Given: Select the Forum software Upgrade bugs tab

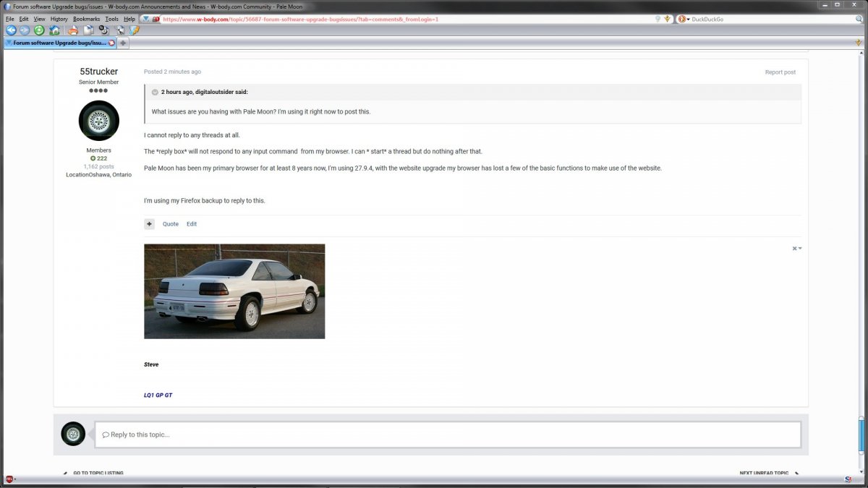Looking at the screenshot, I should coord(61,43).
